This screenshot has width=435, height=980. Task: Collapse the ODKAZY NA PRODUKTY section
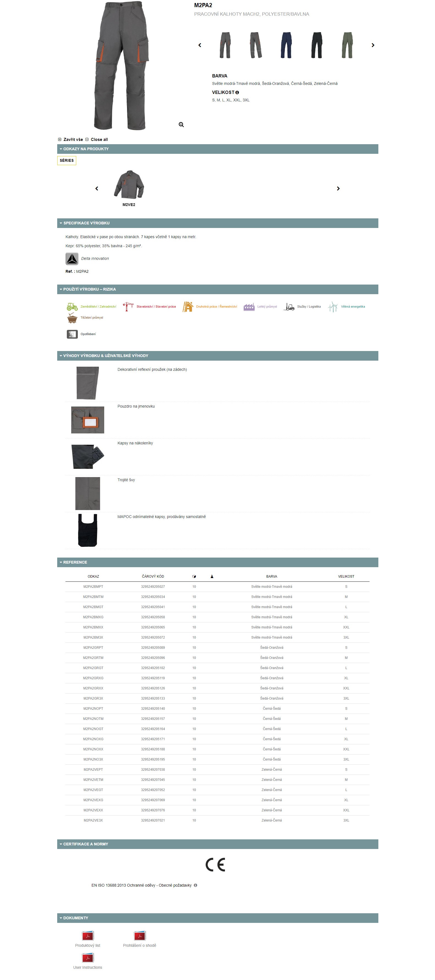(x=217, y=149)
